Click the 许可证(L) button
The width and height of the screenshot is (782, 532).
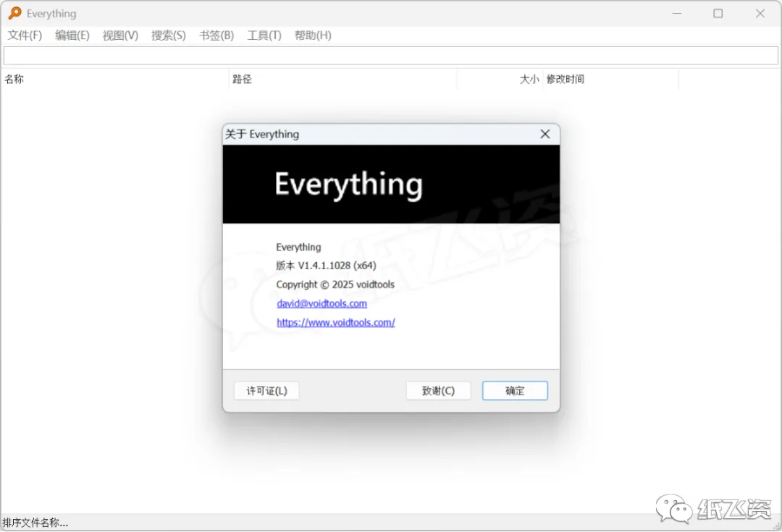(x=266, y=391)
